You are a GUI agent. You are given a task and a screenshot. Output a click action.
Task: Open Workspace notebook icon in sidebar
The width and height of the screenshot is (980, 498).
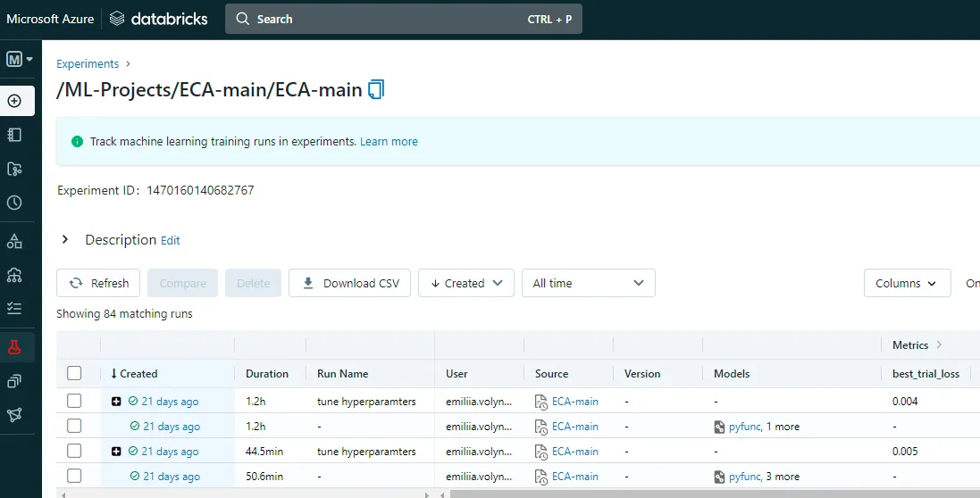14,135
